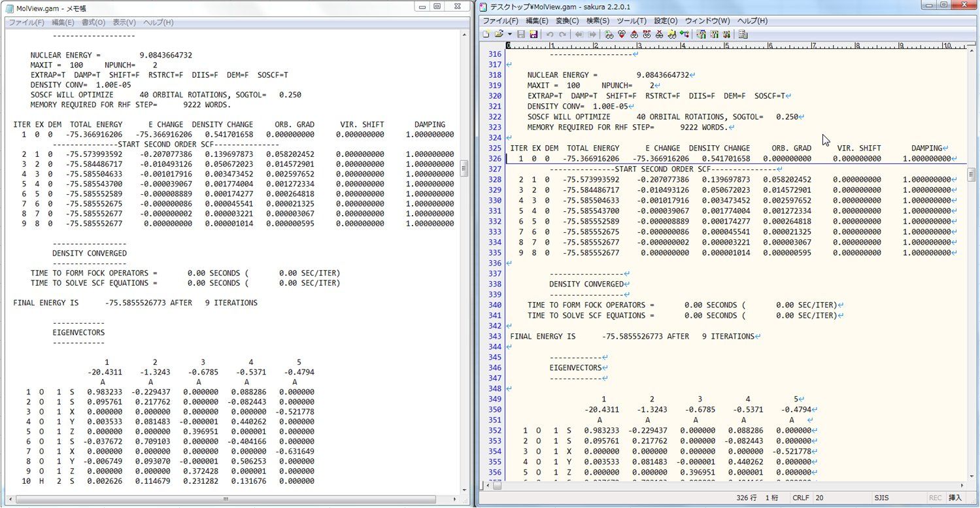
Task: Click '326 行' line indicator in status bar
Action: [747, 498]
